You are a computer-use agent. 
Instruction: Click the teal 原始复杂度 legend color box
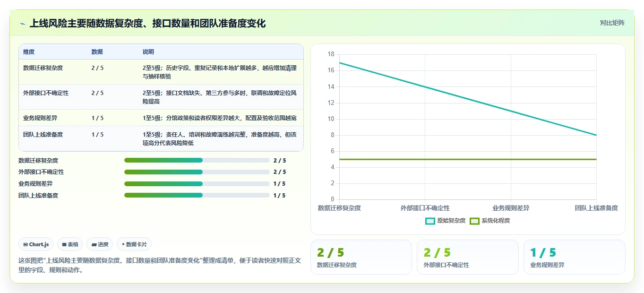tap(430, 221)
